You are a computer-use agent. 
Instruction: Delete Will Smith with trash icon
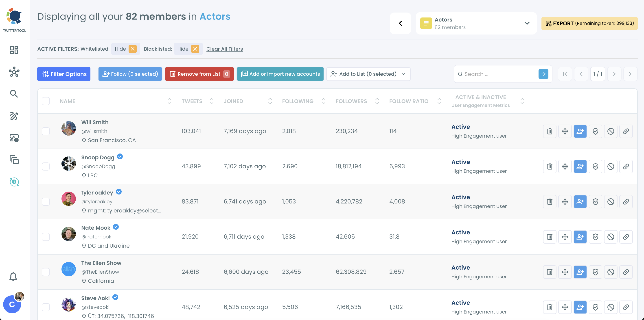tap(550, 131)
